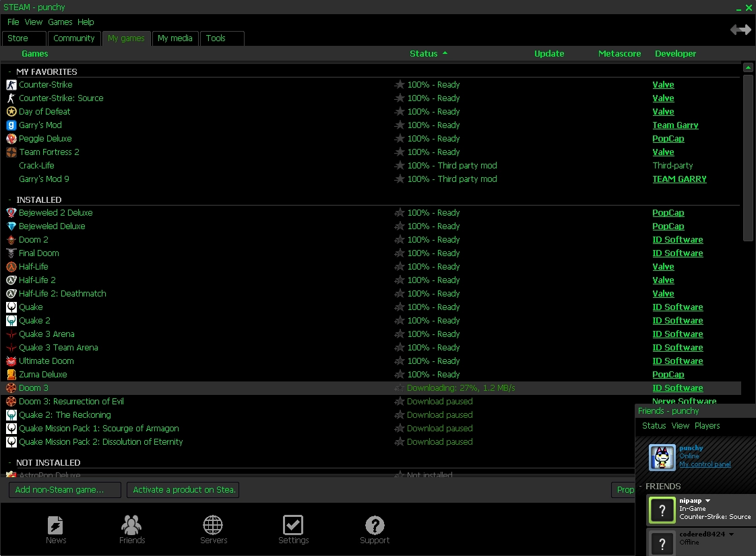Toggle favorite star for Doom 3: Resurrection of Evil
Screen dimensions: 756x556
[399, 402]
